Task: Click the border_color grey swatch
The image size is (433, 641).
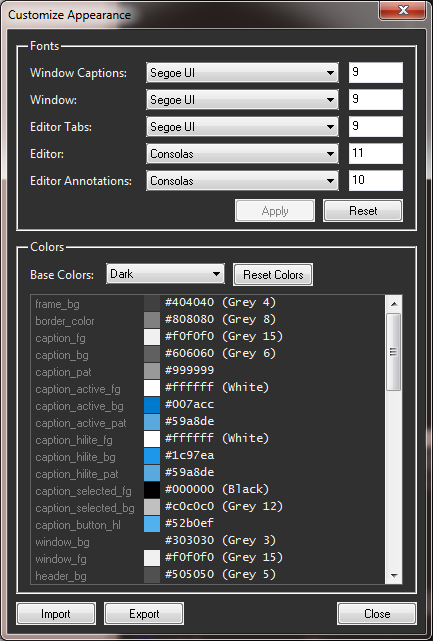Action: point(152,320)
